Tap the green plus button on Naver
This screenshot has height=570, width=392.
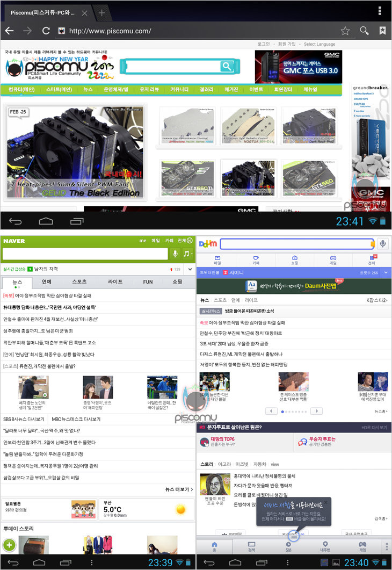[10, 545]
